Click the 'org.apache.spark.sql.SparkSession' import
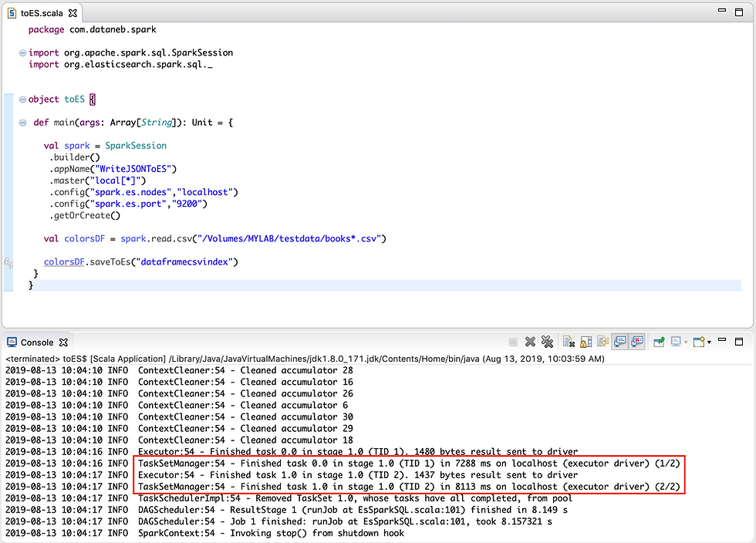756x543 pixels. [148, 52]
